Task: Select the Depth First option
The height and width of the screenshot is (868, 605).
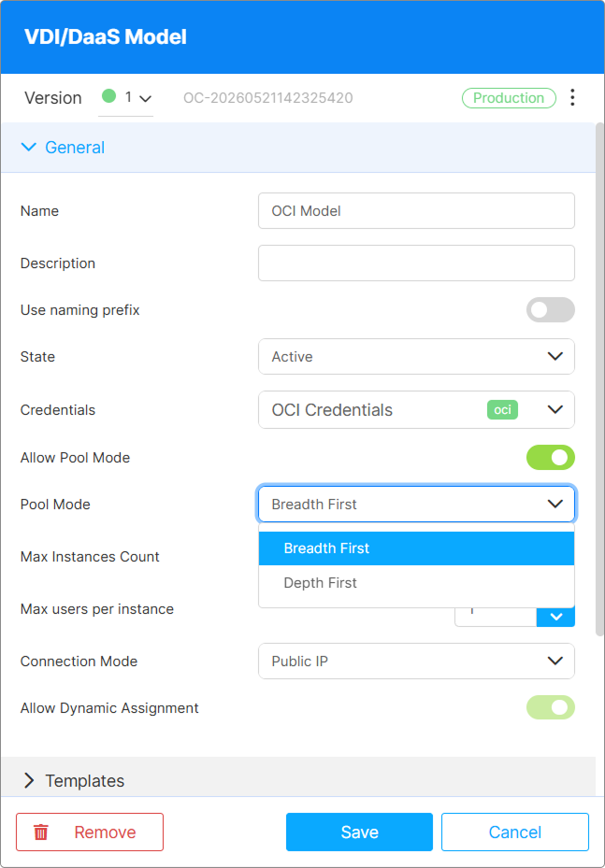Action: click(x=416, y=582)
